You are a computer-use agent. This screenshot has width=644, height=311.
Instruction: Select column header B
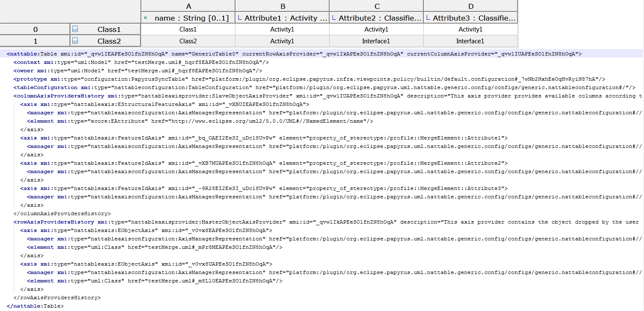pyautogui.click(x=282, y=6)
